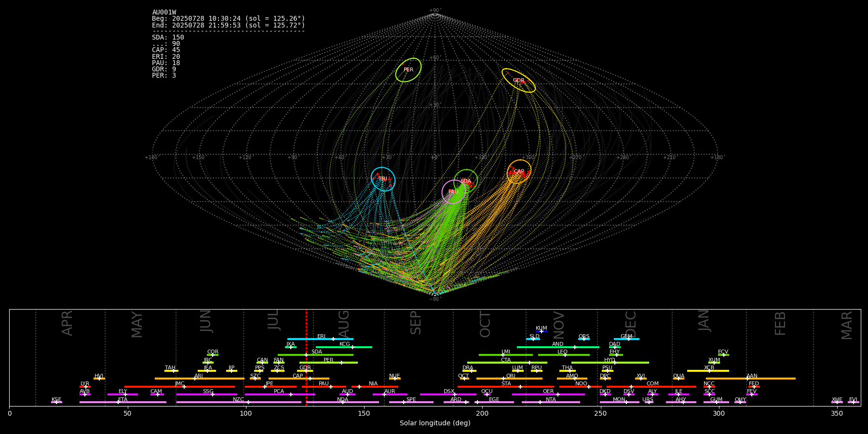Click the ORI shower bar in timeline

coord(509,379)
